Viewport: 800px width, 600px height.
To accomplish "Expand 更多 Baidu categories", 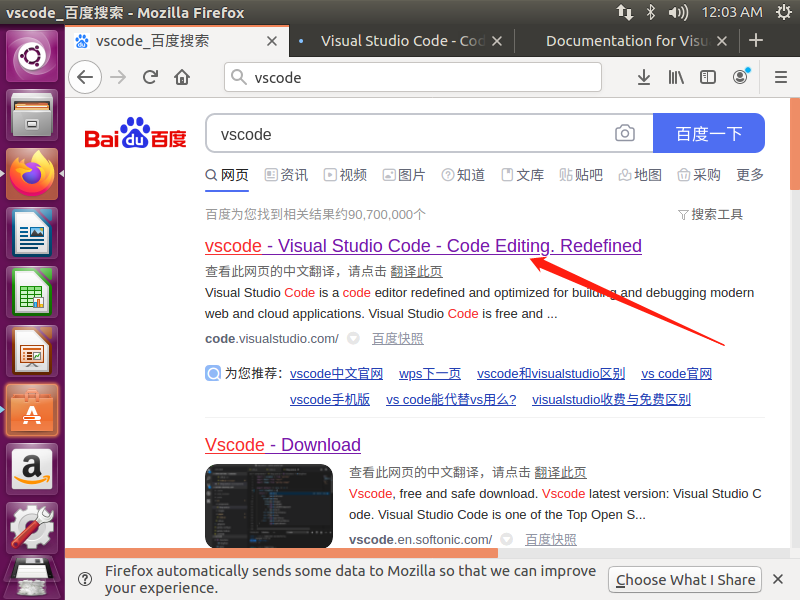I will coord(749,175).
